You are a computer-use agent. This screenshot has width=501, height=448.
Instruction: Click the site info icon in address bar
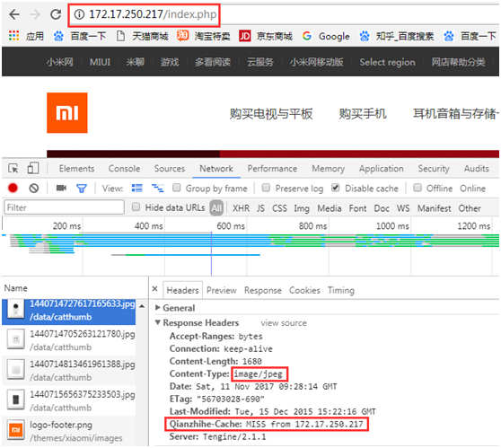coord(79,14)
